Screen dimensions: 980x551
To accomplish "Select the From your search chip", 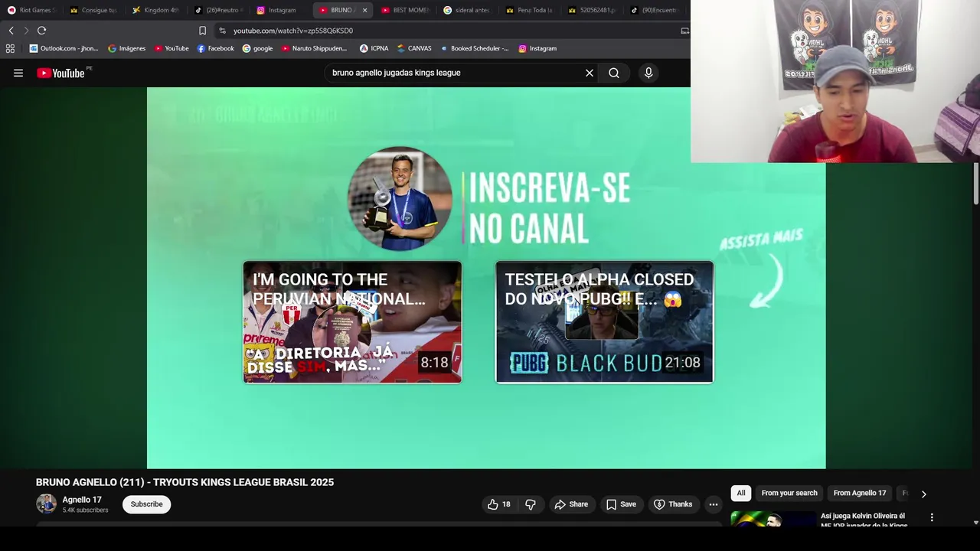I will (789, 493).
